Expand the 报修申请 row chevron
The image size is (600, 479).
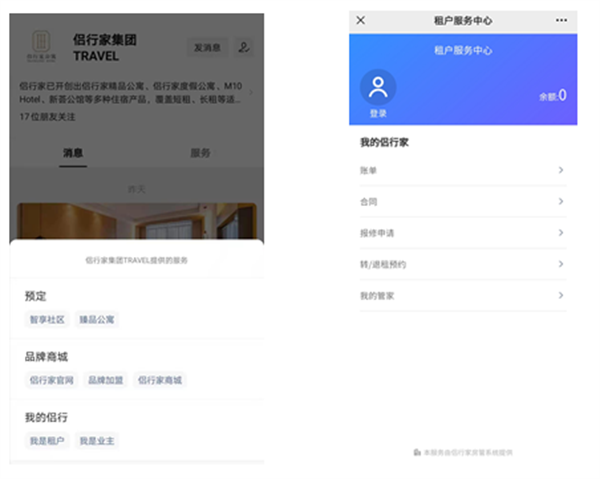[560, 233]
